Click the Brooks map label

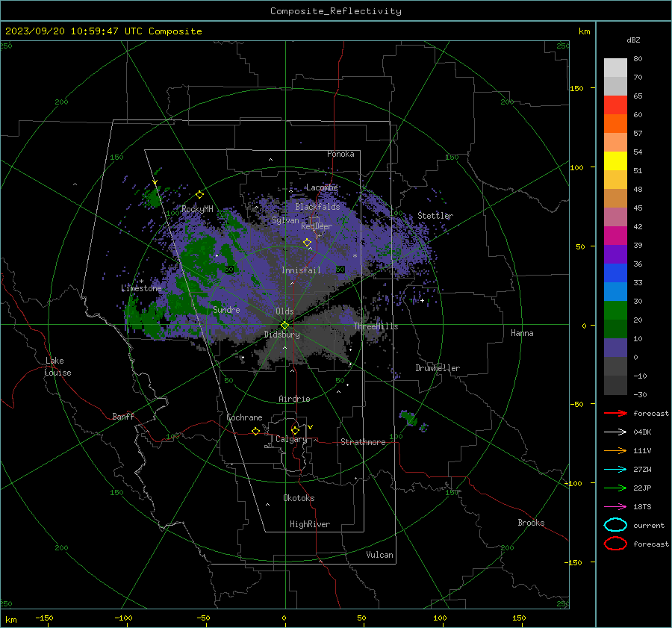click(x=531, y=523)
